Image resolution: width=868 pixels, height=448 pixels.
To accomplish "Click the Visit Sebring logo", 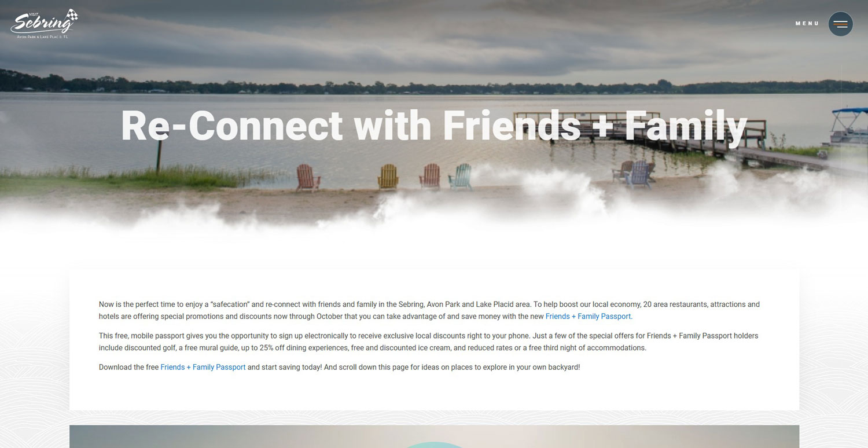I will (44, 24).
